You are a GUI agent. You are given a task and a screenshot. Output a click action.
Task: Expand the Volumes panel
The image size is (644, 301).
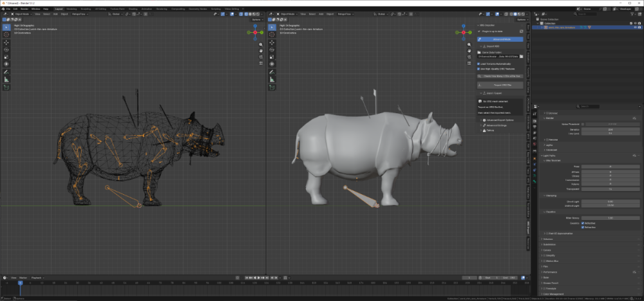548,239
